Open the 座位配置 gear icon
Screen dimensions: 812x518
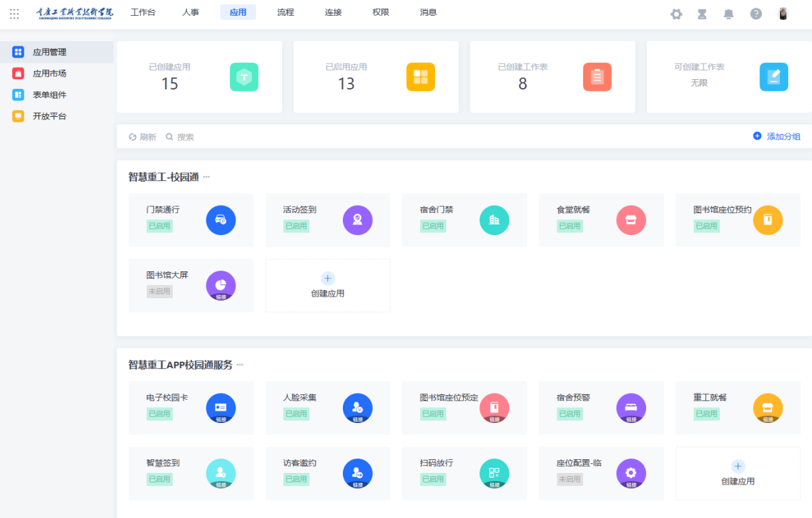coord(630,473)
